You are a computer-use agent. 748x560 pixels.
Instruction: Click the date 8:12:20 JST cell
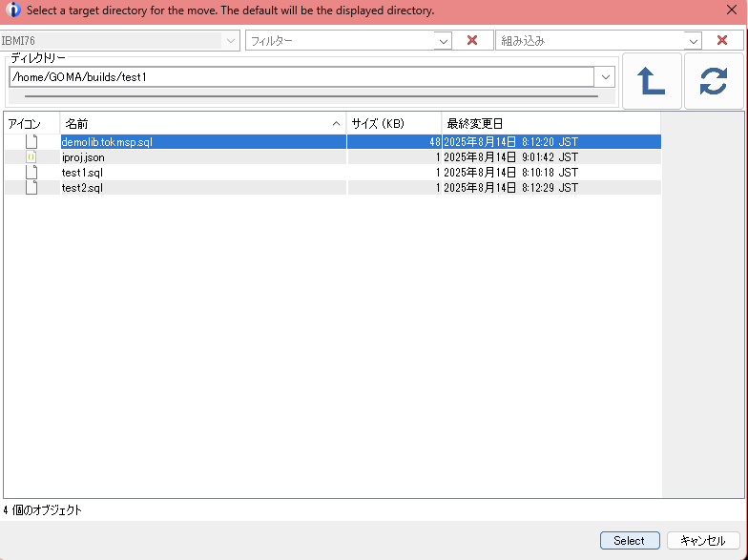[551, 142]
